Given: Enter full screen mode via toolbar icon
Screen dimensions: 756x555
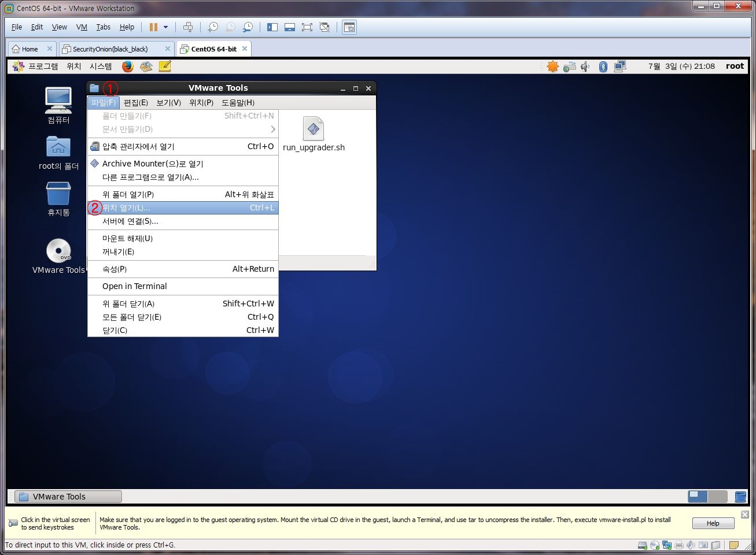Looking at the screenshot, I should coord(307,27).
